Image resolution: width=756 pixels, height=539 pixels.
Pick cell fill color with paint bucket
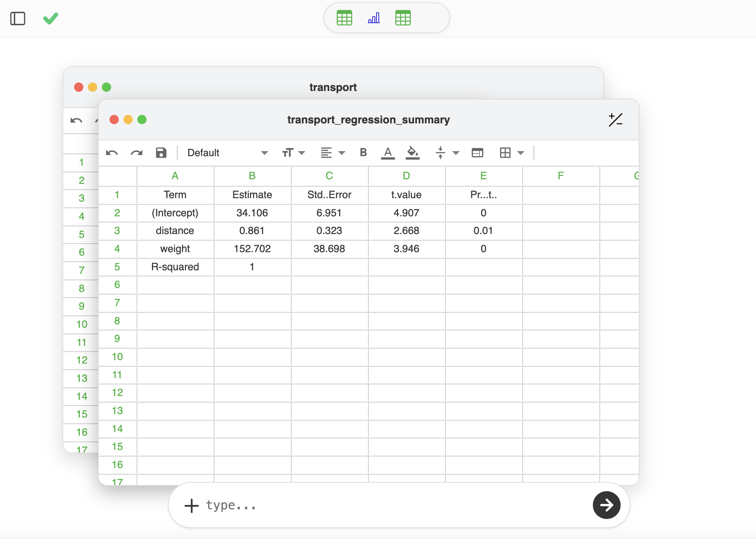pos(413,153)
